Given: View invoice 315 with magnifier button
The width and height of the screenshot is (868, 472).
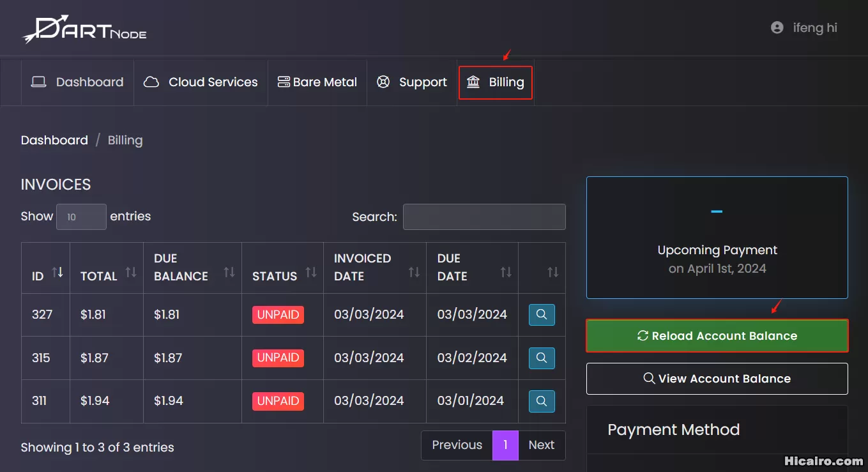Looking at the screenshot, I should coord(542,358).
